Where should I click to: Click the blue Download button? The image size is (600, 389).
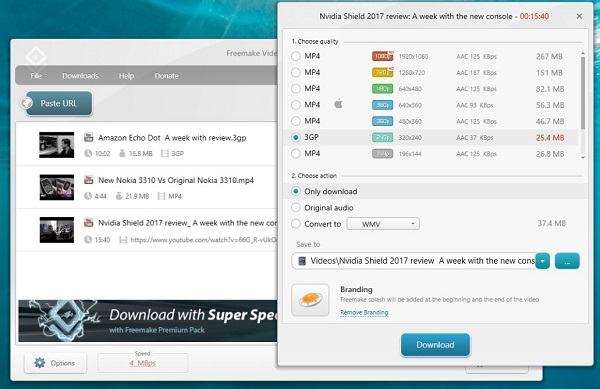tap(435, 345)
